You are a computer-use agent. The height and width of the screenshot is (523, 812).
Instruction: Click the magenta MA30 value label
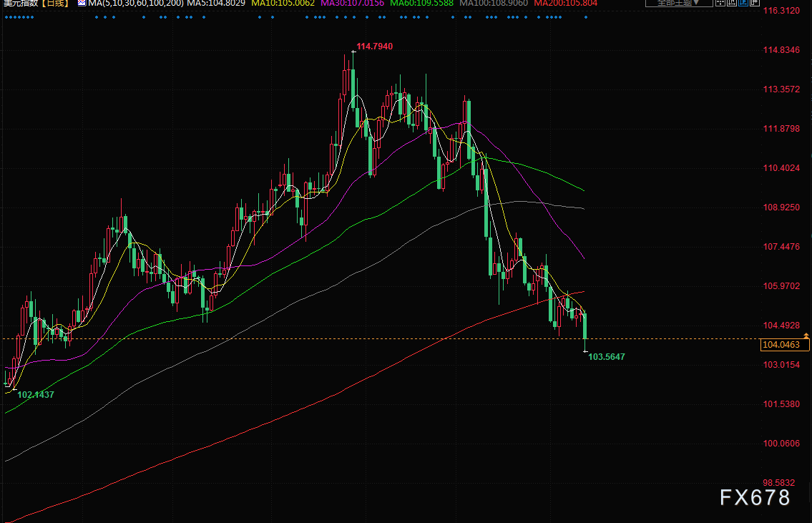pos(352,3)
